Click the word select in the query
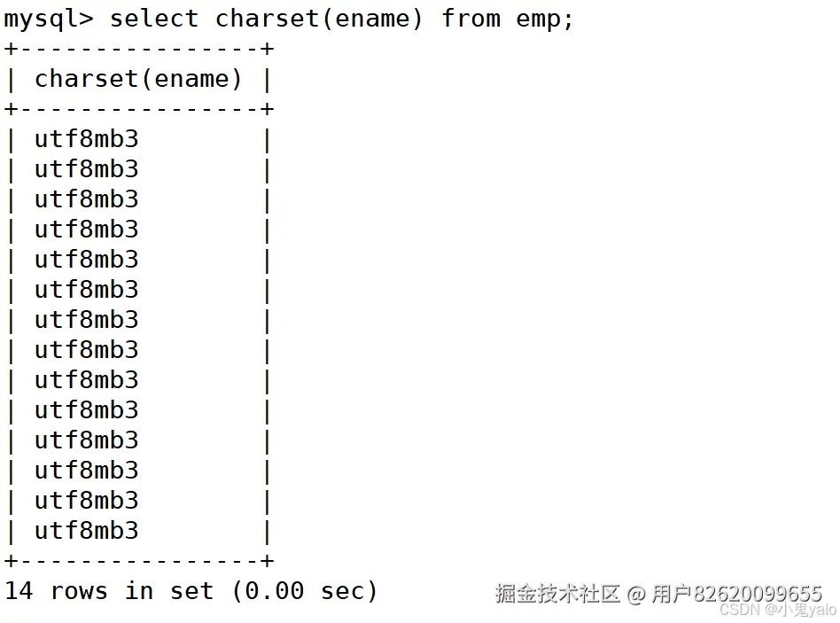This screenshot has height=623, width=840. (154, 18)
